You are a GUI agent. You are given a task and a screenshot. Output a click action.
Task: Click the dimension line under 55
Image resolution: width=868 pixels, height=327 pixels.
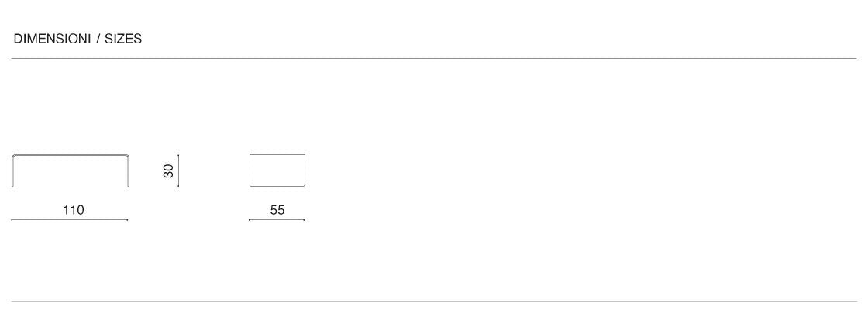tap(277, 220)
